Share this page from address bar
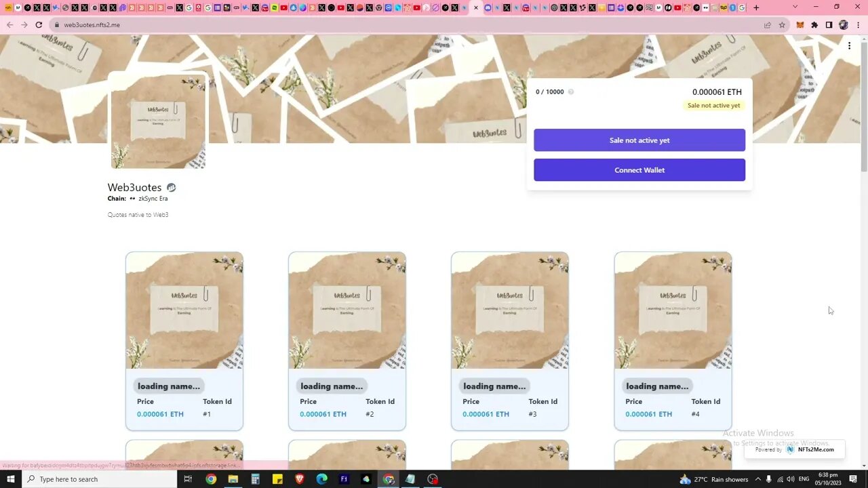 pos(768,25)
